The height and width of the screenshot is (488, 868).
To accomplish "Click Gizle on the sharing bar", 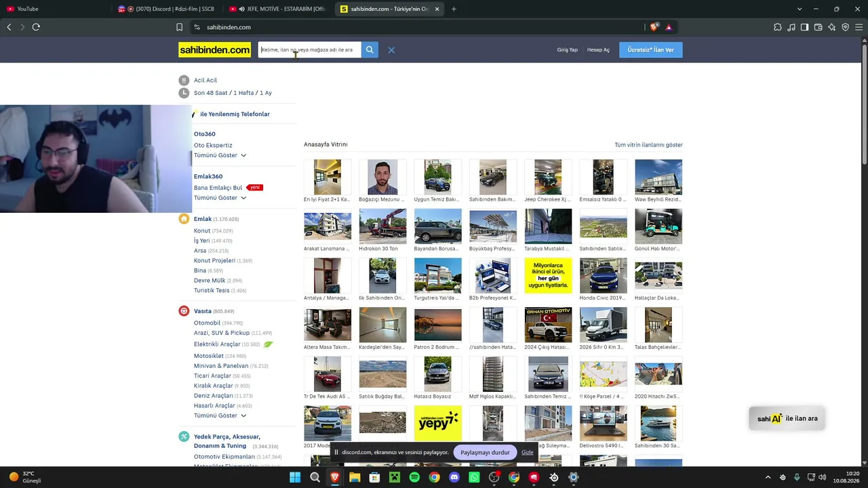I will (527, 452).
